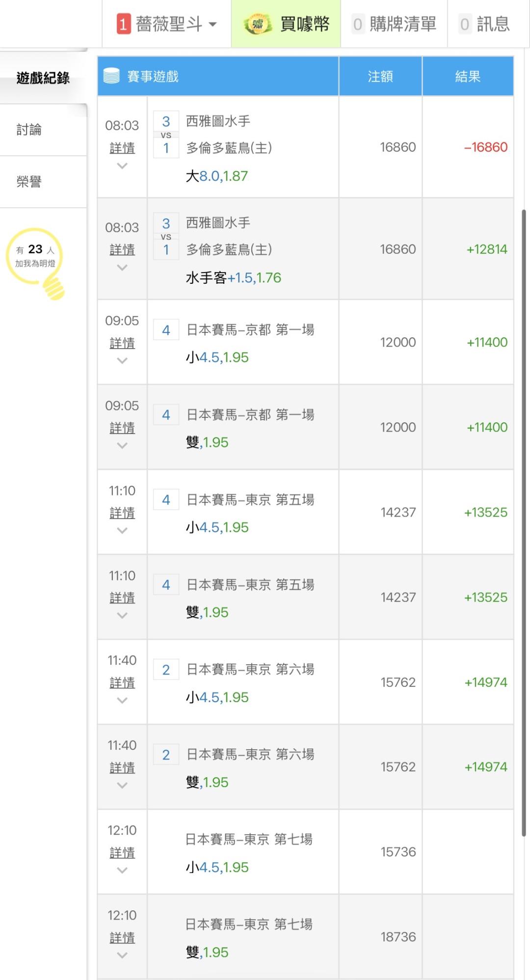530x980 pixels.
Task: Click the 訊息 zero count badge
Action: coord(464,24)
